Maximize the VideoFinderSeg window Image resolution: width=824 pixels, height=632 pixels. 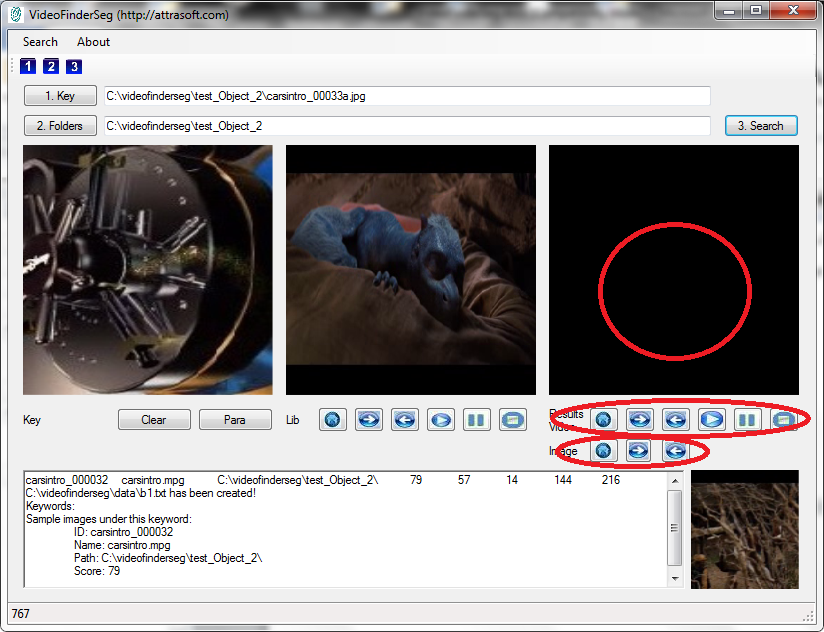pyautogui.click(x=756, y=11)
